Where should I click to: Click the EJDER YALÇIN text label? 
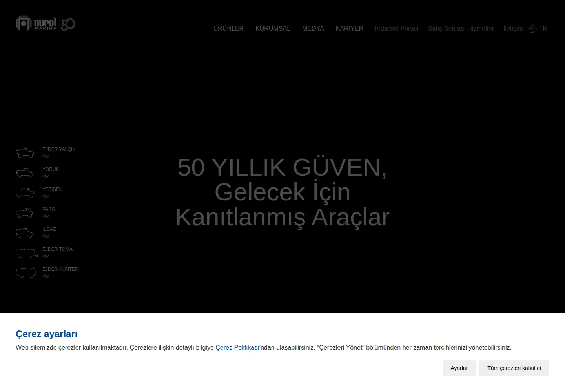[59, 149]
